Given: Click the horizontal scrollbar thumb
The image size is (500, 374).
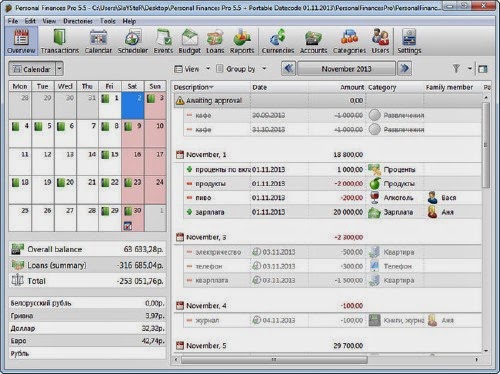Looking at the screenshot, I should tap(274, 360).
